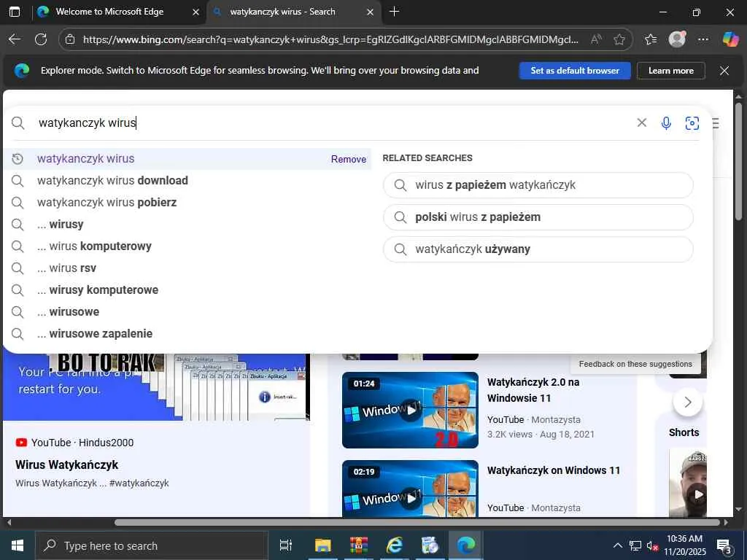Click related search watykańczyk używany
747x560 pixels.
[538, 249]
